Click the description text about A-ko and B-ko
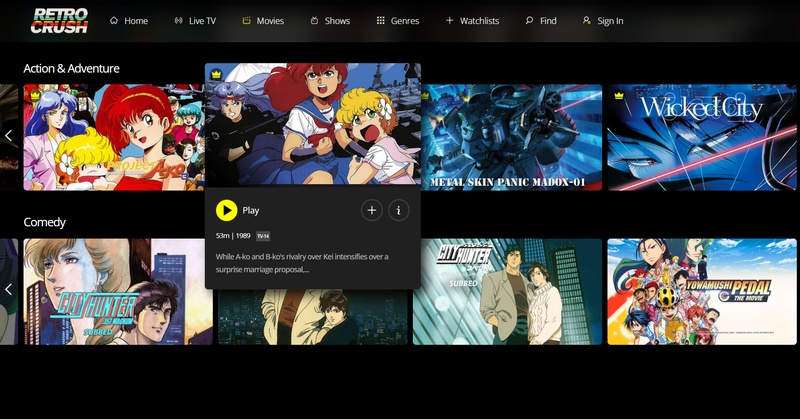Viewport: 800px width, 419px height. pyautogui.click(x=302, y=263)
